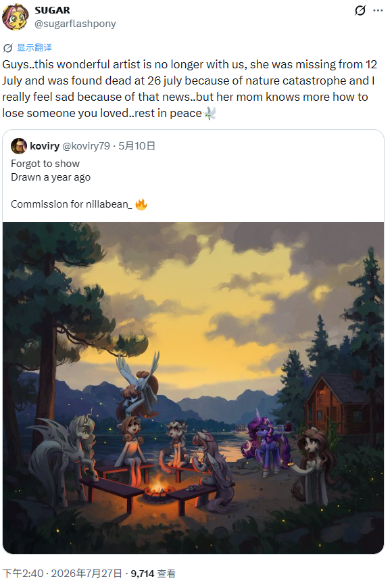Open koviry's small profile avatar
The width and height of the screenshot is (392, 579).
19,146
